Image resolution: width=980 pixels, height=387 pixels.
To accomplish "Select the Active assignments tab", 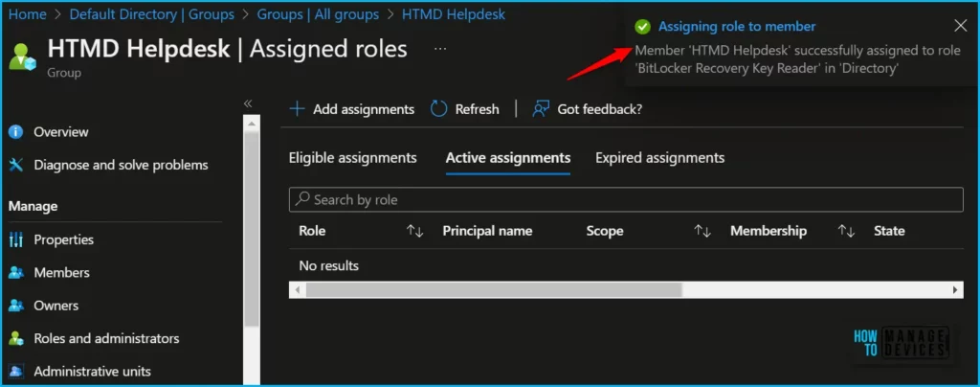I will click(x=507, y=157).
